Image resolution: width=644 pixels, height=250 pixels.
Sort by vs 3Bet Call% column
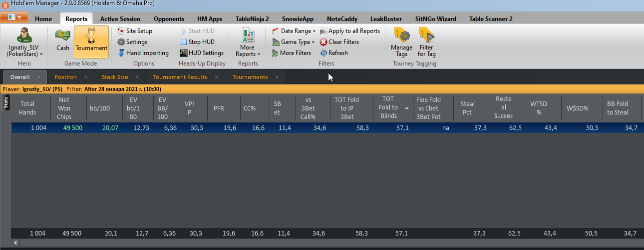[313, 108]
